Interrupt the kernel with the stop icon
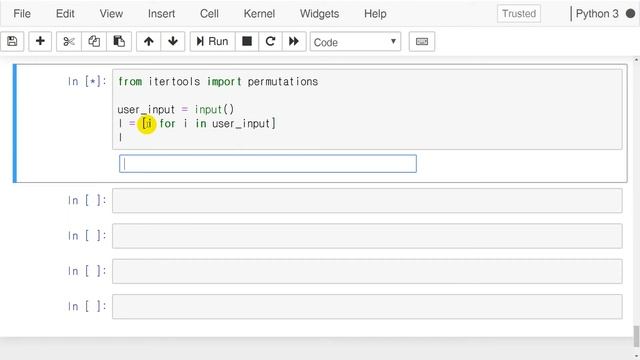 click(x=247, y=41)
